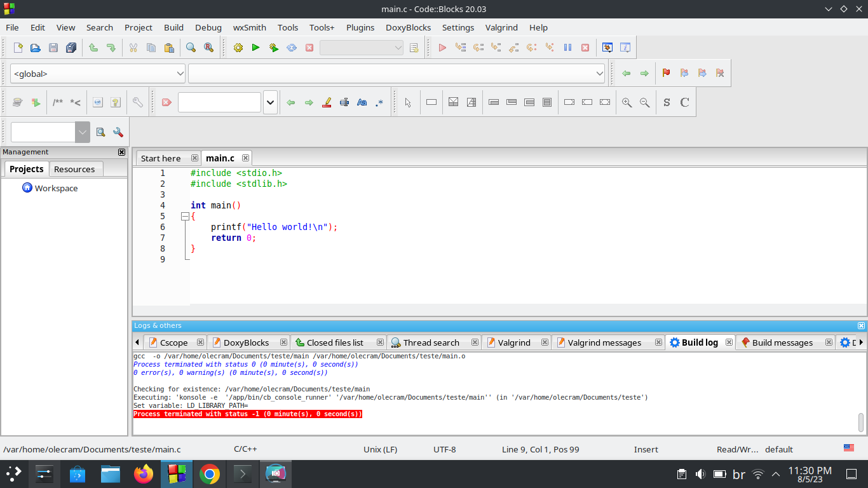Save all files icon
The height and width of the screenshot is (488, 868).
[71, 48]
